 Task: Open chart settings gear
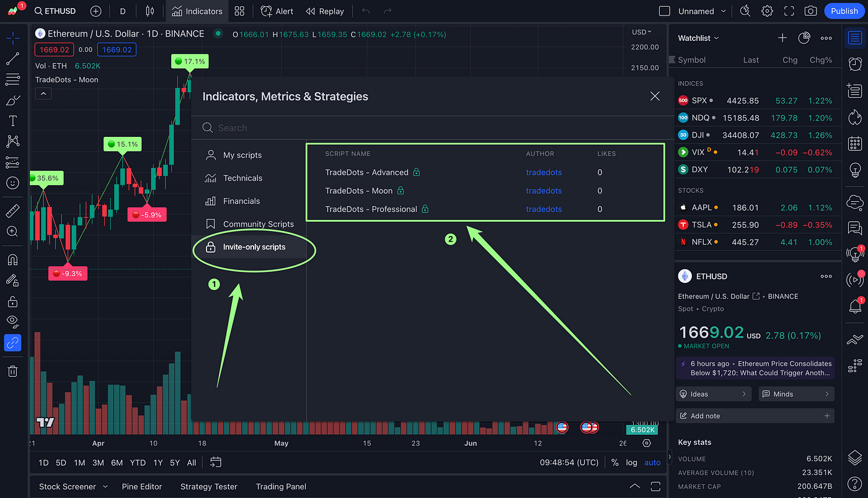click(768, 11)
